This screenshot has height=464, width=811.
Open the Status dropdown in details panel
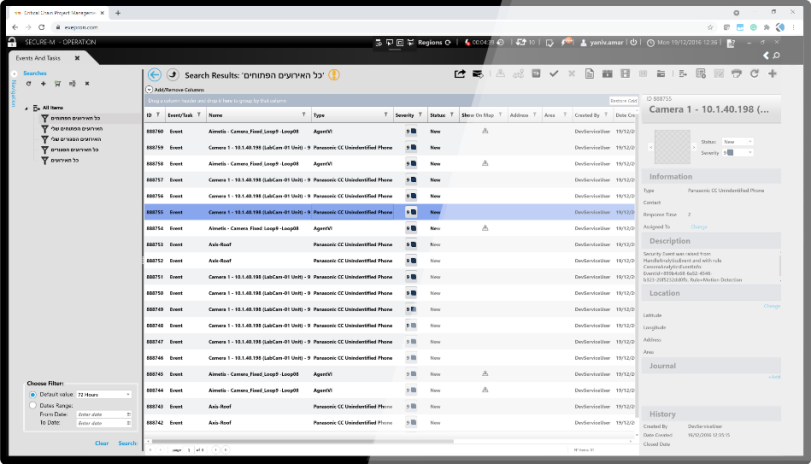737,142
